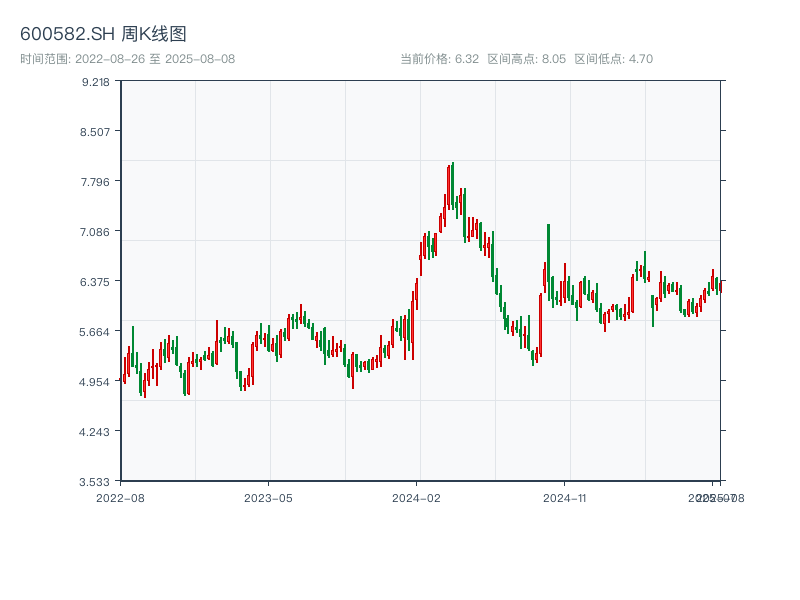Click the 2022-08 x-axis date label
The height and width of the screenshot is (600, 800).
(x=120, y=497)
